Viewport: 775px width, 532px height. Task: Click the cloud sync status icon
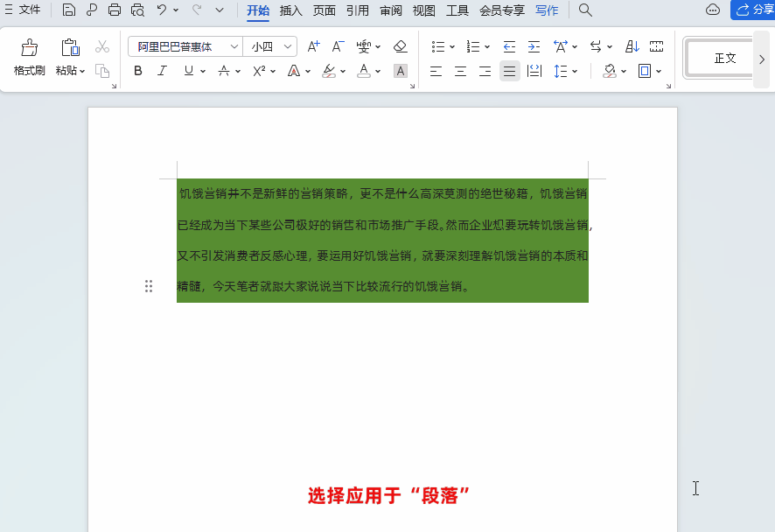pos(713,10)
